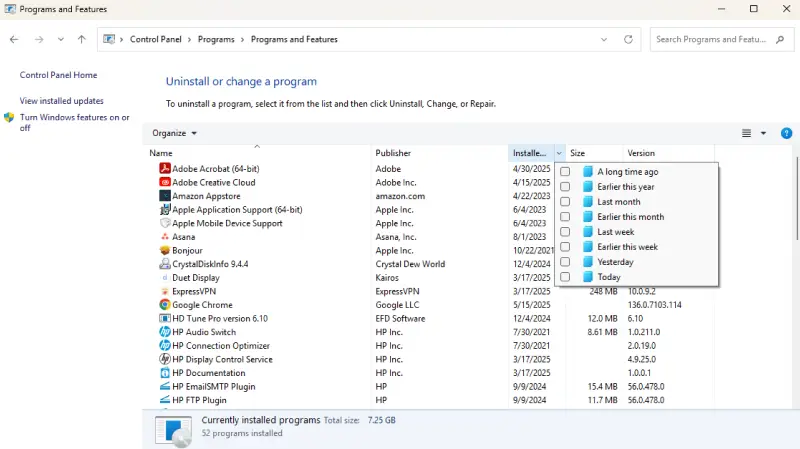Open the help question mark icon
The width and height of the screenshot is (800, 449).
pyautogui.click(x=786, y=133)
